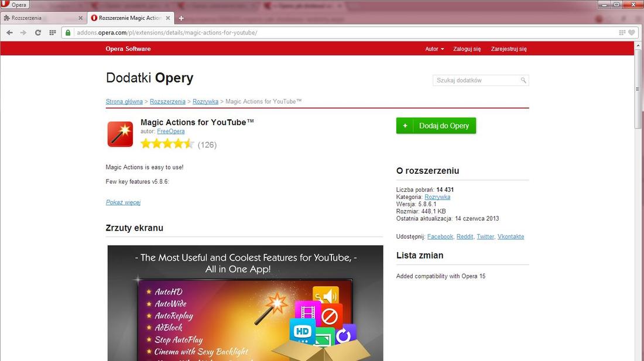Open the Rozrywka breadcrumb link

click(205, 101)
